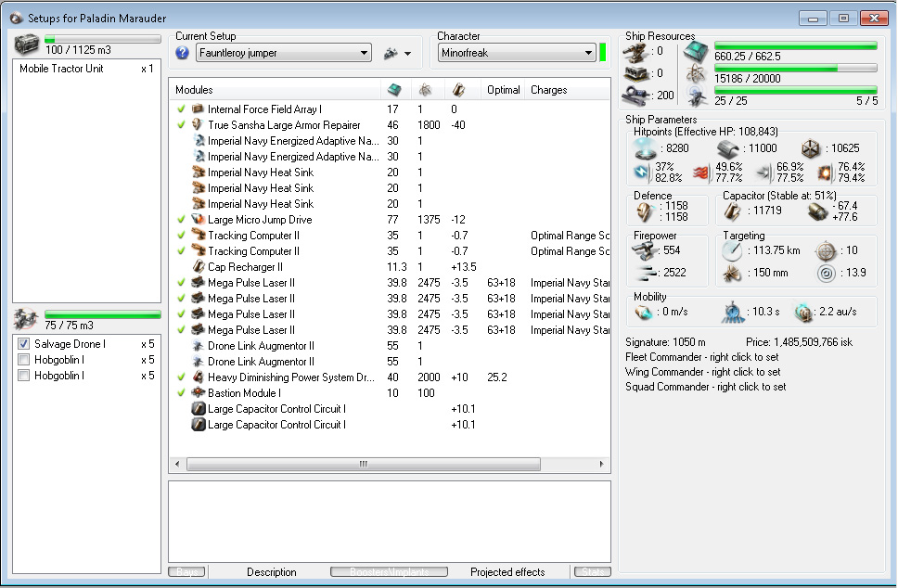Click the CPU resource icon beside 660.25 / 662.5
The height and width of the screenshot is (588, 898).
pyautogui.click(x=696, y=53)
